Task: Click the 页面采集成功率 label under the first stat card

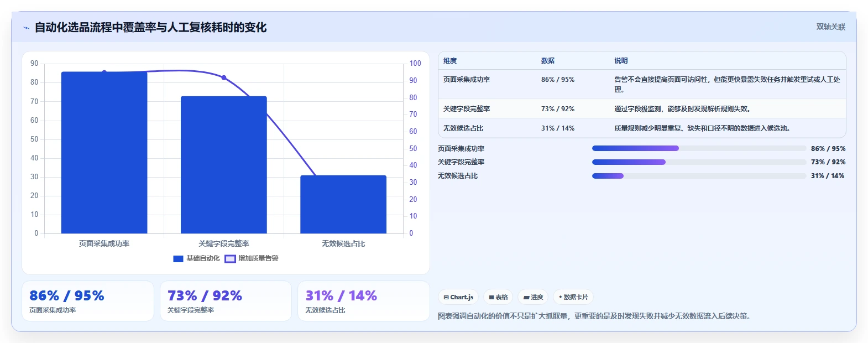Action: [x=53, y=310]
